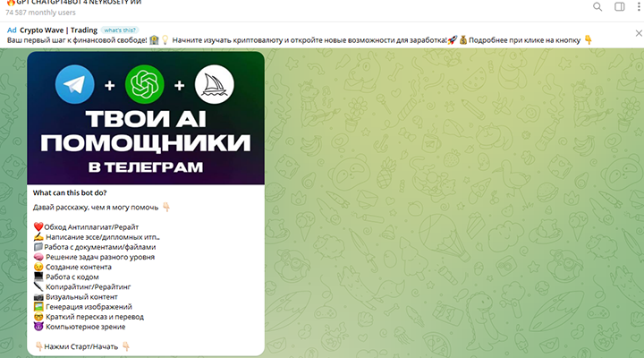The image size is (644, 358).
Task: Click the heart icon beside Обход Антиплагиат/Рерайт
Action: point(38,227)
